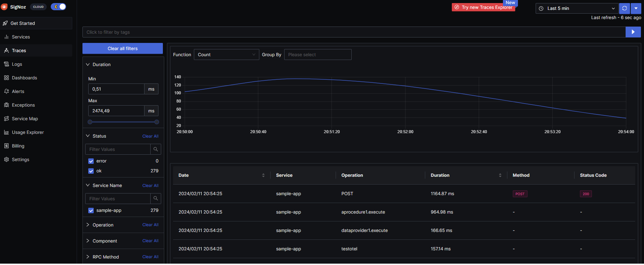This screenshot has width=644, height=265.
Task: Click the Min duration input
Action: (116, 89)
